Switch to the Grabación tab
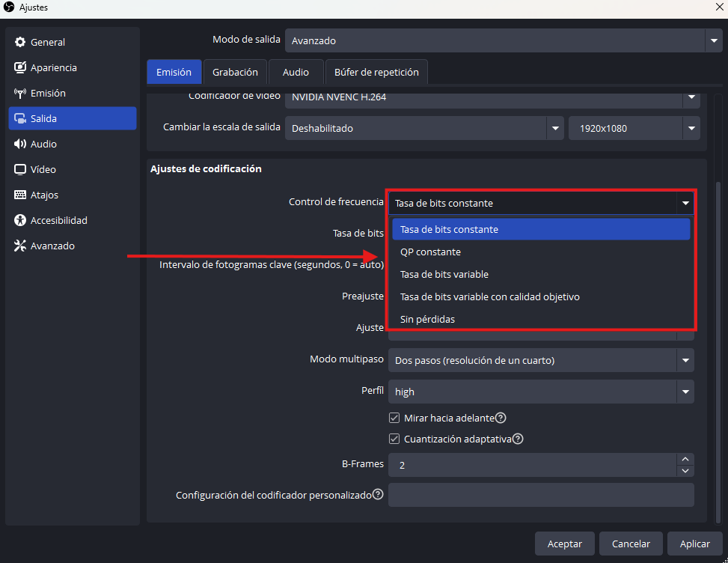 pos(235,73)
